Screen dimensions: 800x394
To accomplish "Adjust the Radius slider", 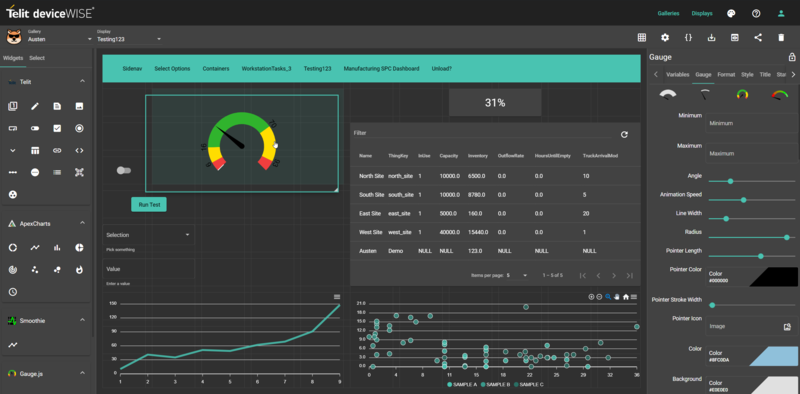I will click(752, 237).
